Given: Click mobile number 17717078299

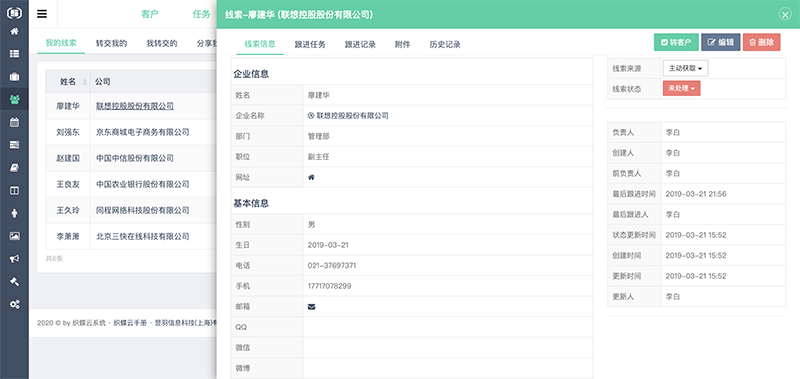Looking at the screenshot, I should [330, 286].
